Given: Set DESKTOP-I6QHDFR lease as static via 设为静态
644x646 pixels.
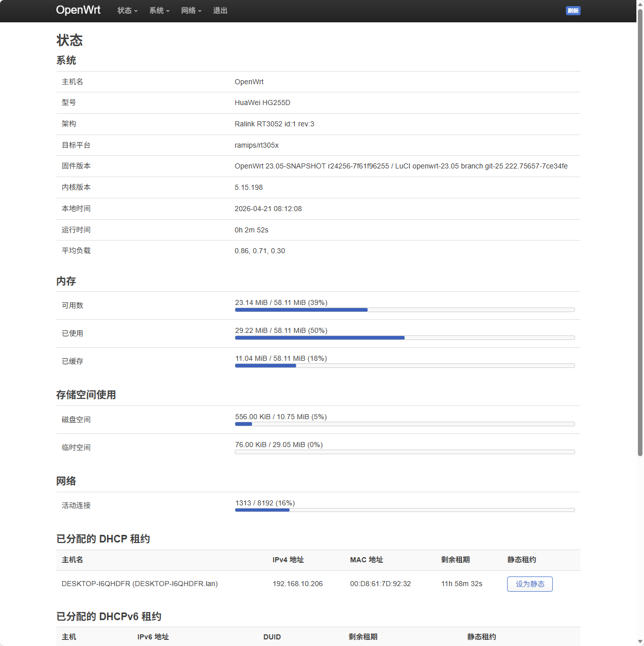Looking at the screenshot, I should [529, 584].
